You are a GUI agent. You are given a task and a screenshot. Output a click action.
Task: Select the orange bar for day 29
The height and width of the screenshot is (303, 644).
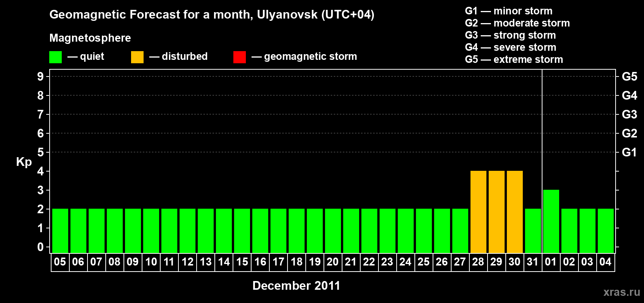pos(496,212)
